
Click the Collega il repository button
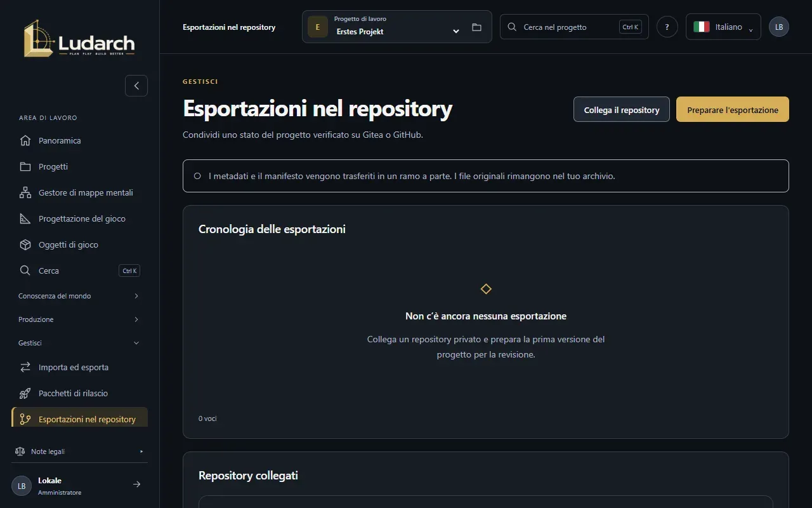[622, 109]
